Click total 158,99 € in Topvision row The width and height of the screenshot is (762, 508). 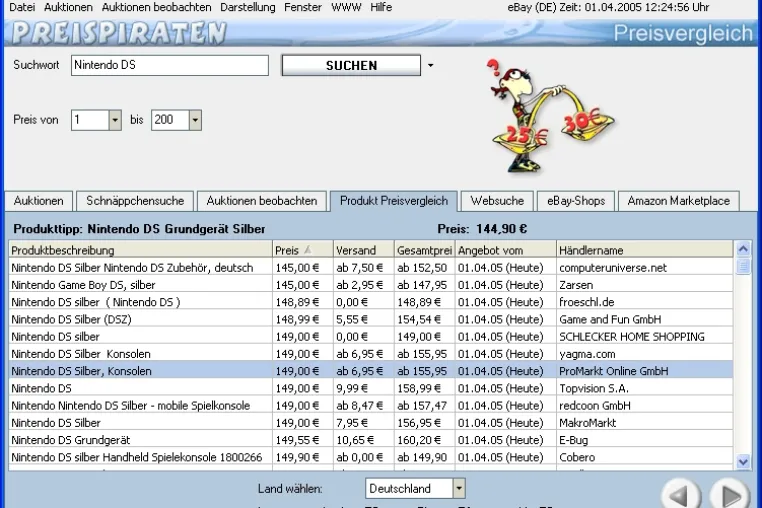[x=419, y=388]
